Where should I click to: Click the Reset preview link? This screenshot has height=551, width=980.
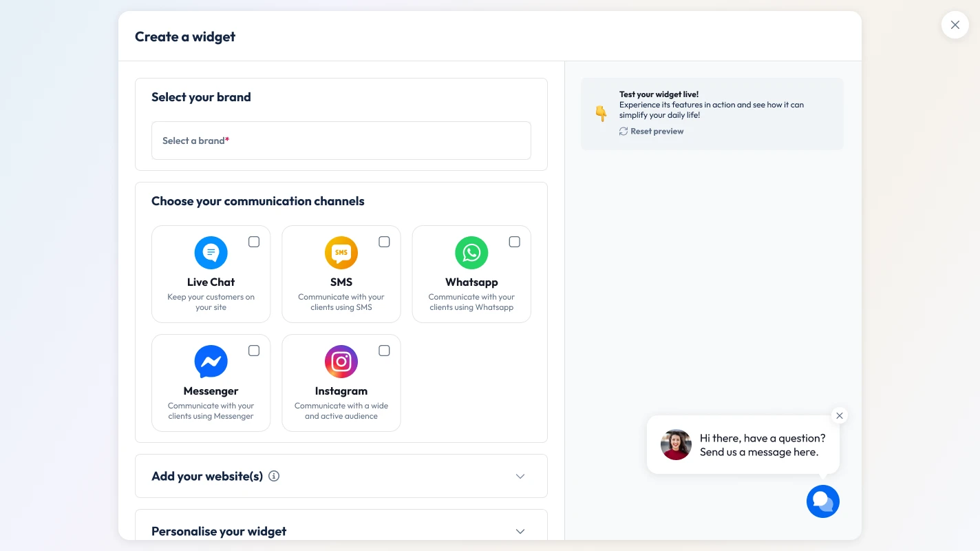[x=657, y=131]
